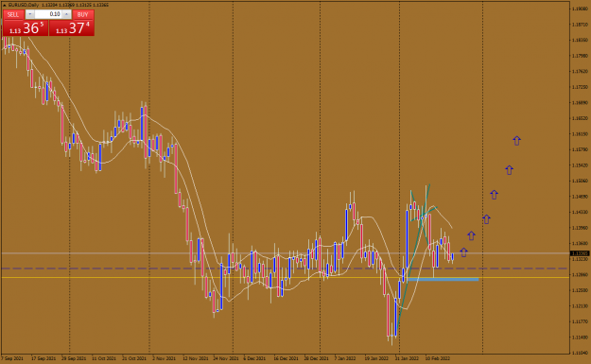591x364 pixels.
Task: Click the 1.16150 price scale label
Action: [580, 134]
